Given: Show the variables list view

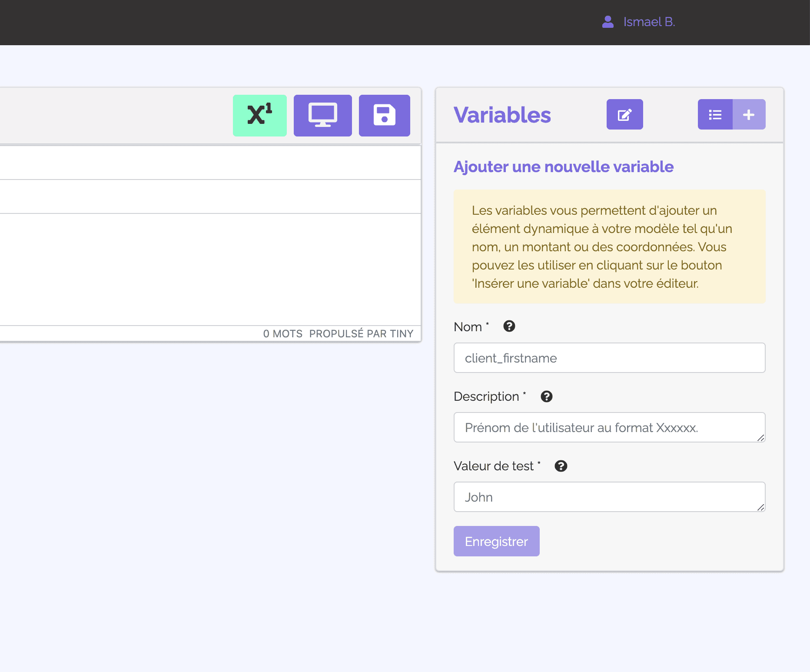Looking at the screenshot, I should (x=715, y=114).
